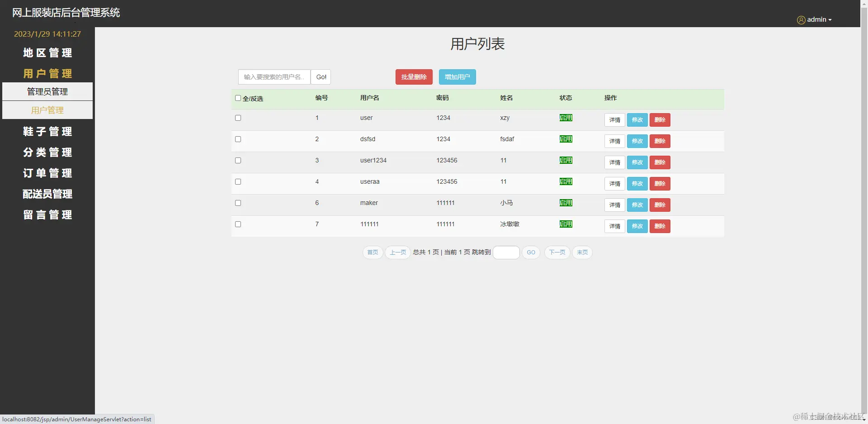
Task: Click the 网上服装店后台管理系统 title
Action: point(66,13)
